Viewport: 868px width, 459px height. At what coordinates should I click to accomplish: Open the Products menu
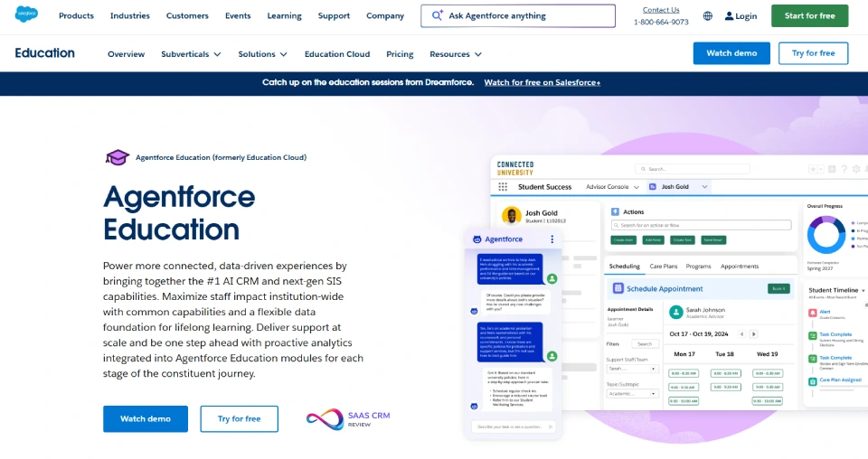[76, 16]
